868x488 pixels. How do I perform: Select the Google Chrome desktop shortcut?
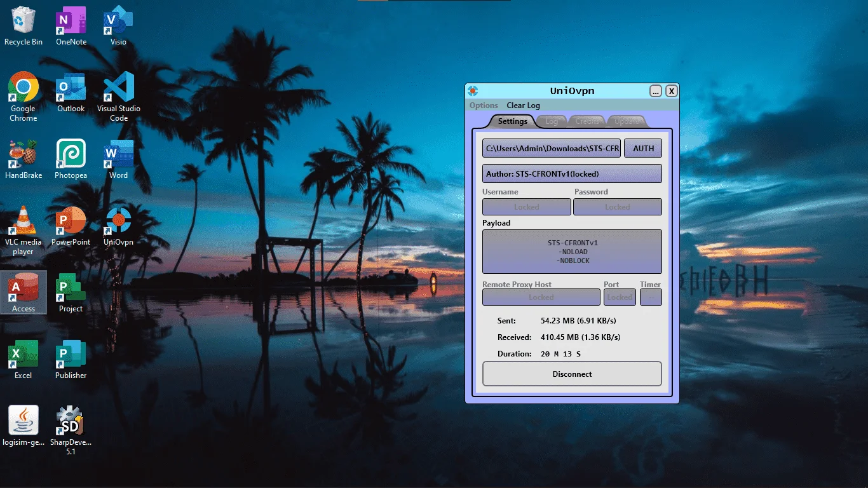24,97
